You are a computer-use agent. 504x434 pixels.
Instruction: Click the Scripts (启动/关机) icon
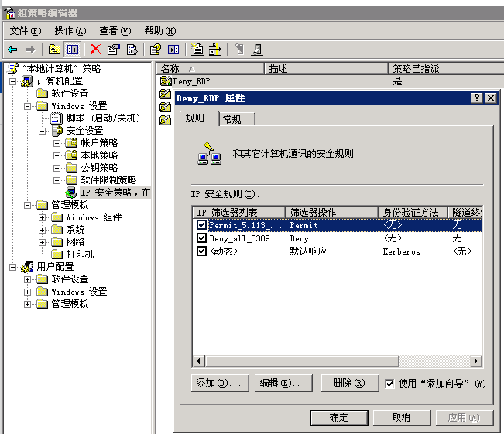pyautogui.click(x=57, y=118)
